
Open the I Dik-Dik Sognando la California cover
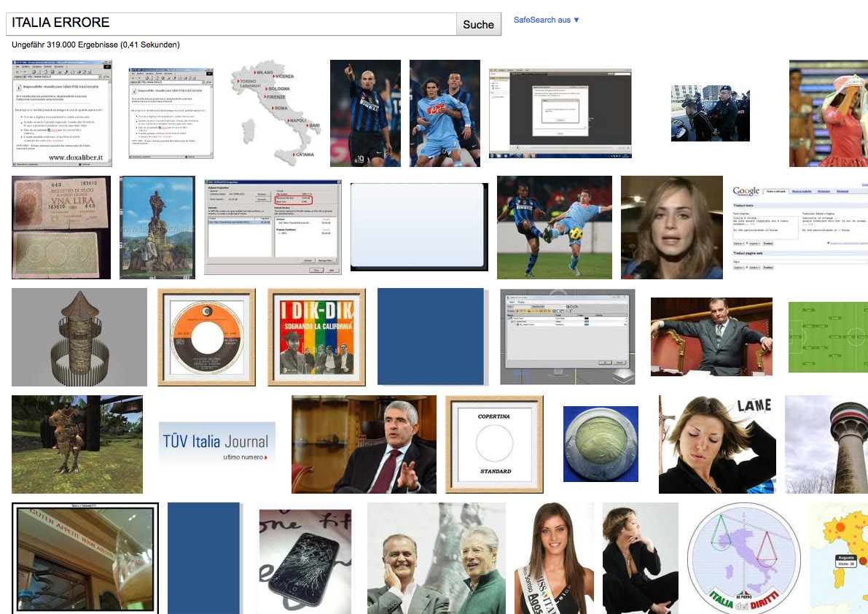(x=316, y=337)
